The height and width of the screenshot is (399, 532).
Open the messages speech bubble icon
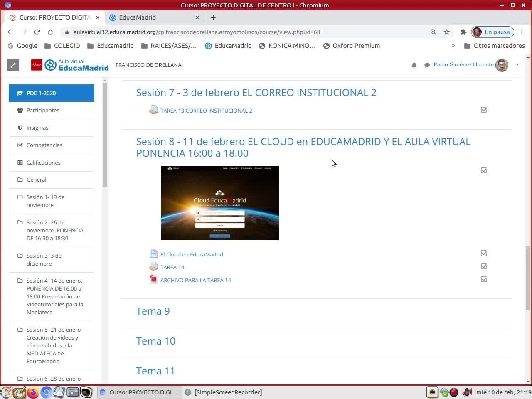pyautogui.click(x=427, y=65)
